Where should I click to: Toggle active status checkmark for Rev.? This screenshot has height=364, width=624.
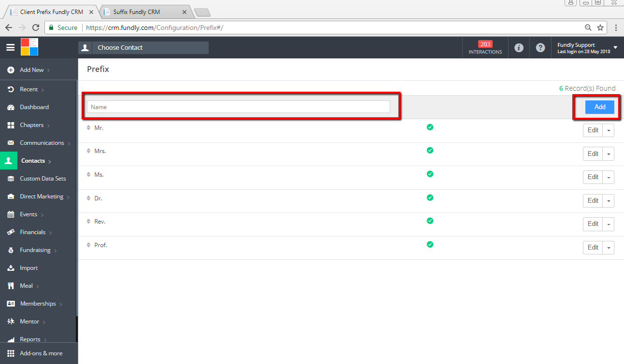pos(430,221)
